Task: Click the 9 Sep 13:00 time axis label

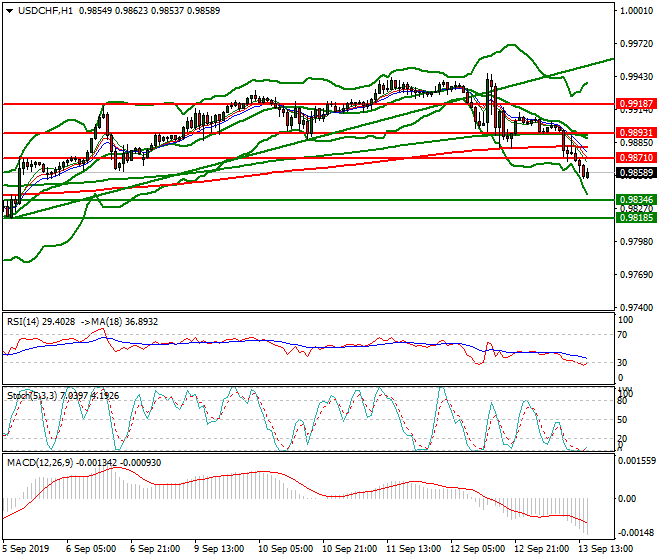Action: point(219,549)
